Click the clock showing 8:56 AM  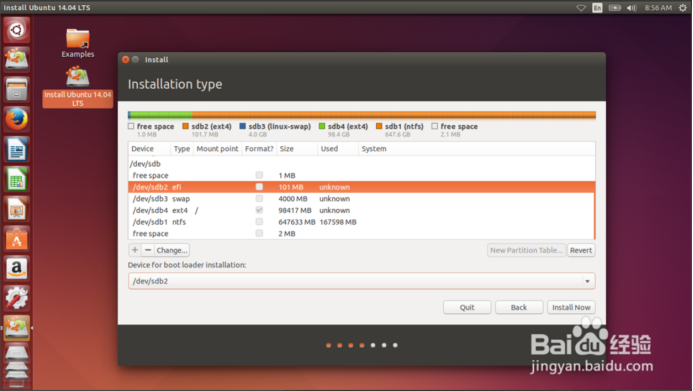[658, 8]
